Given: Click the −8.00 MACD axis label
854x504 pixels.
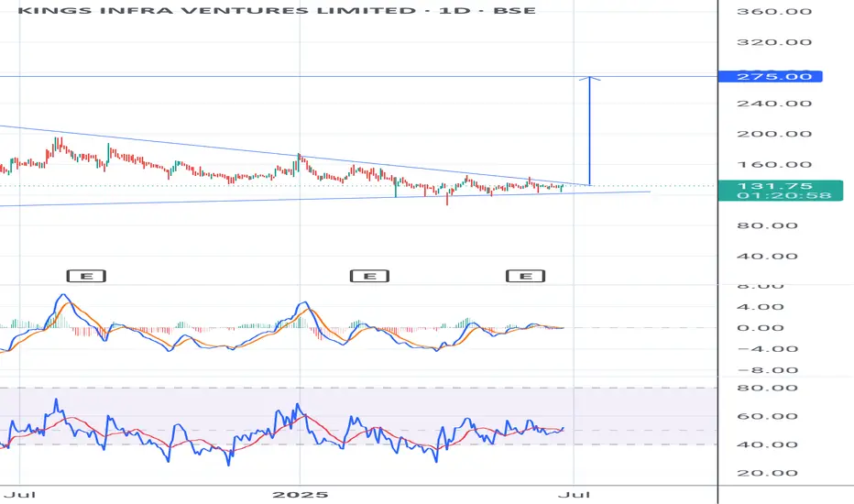Looking at the screenshot, I should point(767,370).
